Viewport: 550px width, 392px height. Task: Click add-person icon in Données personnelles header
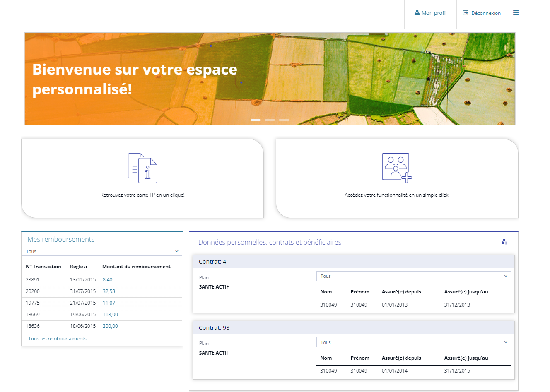pyautogui.click(x=504, y=242)
